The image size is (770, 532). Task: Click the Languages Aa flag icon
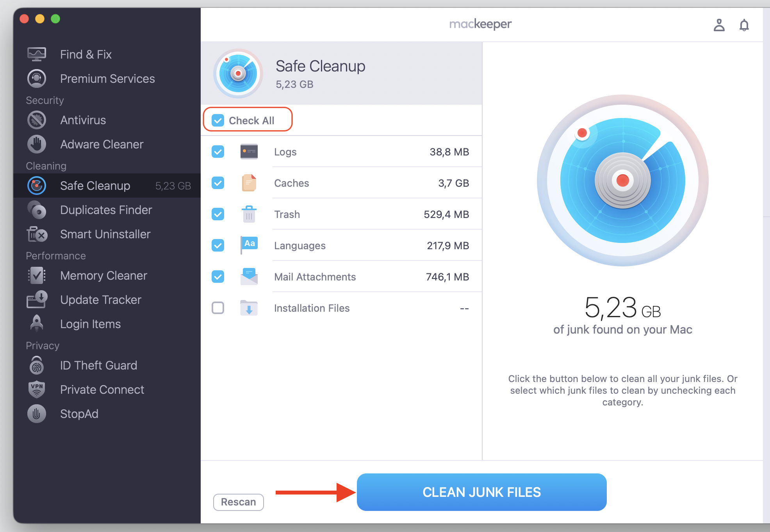(x=249, y=245)
